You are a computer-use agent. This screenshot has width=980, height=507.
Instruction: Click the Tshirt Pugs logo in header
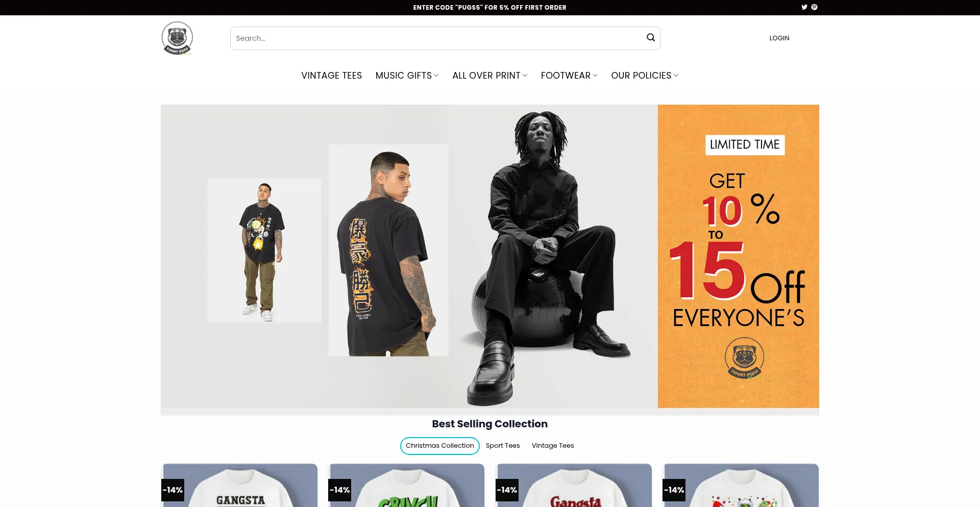[177, 38]
